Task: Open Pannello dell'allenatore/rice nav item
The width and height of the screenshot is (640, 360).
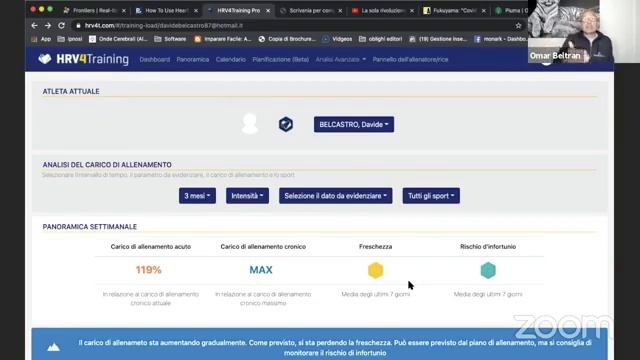Action: coord(410,60)
